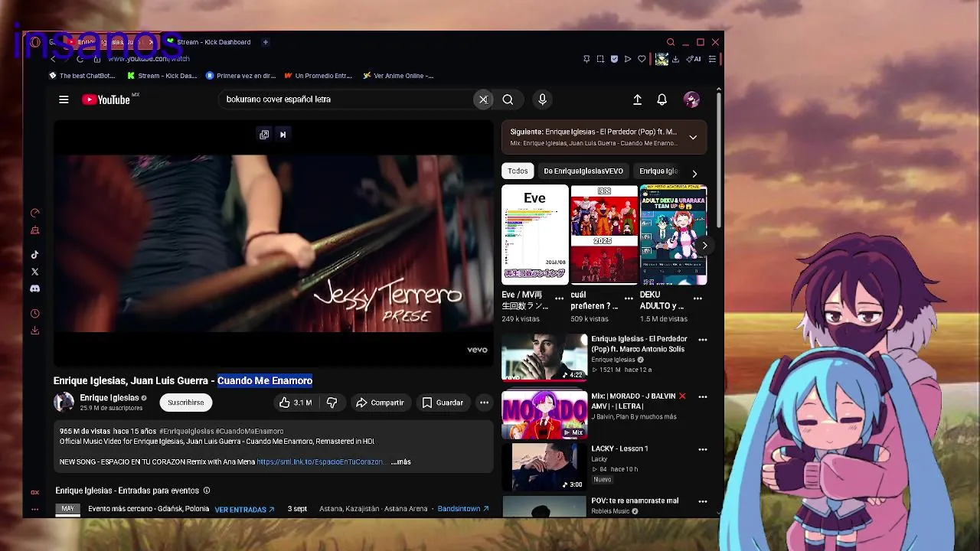
Task: Open the Bandsintown link
Action: click(463, 509)
